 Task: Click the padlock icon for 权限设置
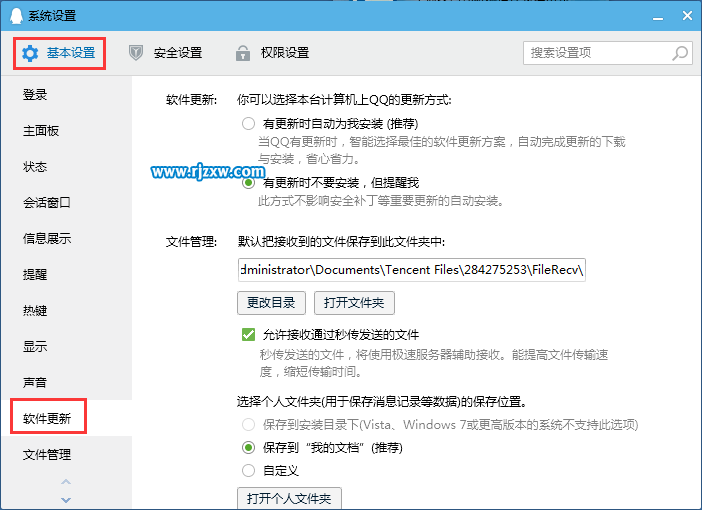pos(243,53)
